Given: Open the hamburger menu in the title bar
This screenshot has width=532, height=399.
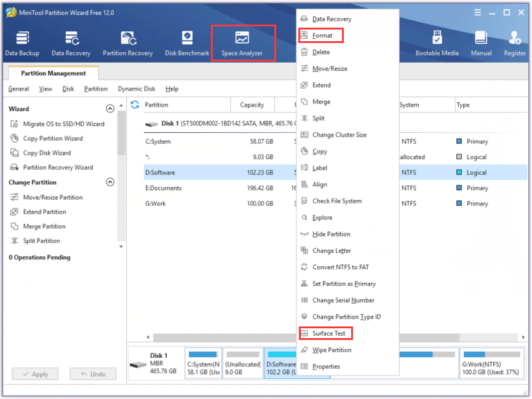Looking at the screenshot, I should pos(478,12).
